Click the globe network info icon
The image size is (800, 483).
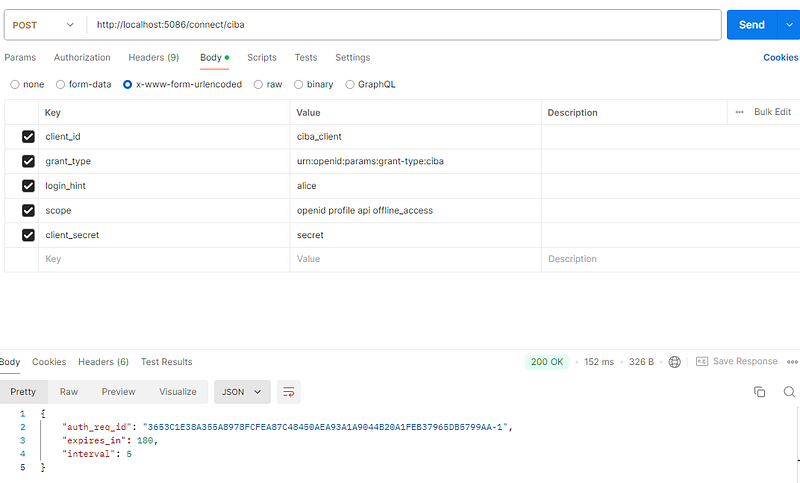click(x=674, y=362)
